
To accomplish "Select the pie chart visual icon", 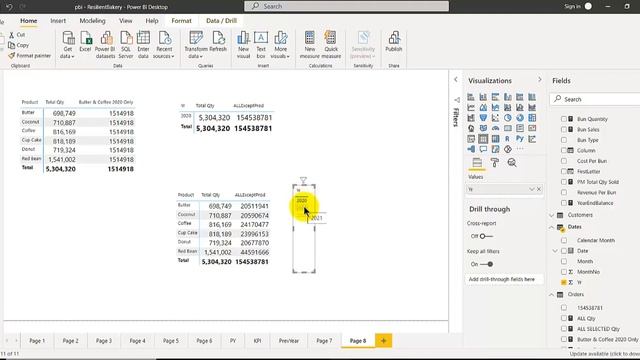I will 507,118.
